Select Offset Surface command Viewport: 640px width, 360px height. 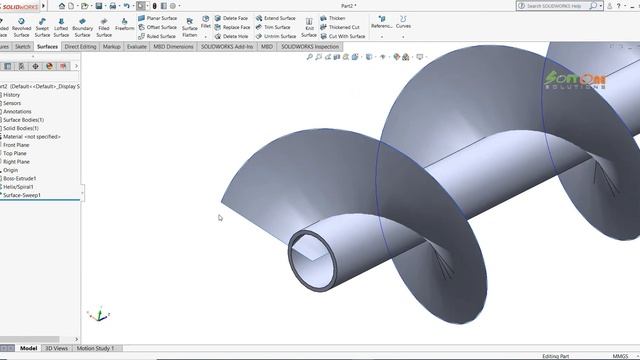point(158,27)
